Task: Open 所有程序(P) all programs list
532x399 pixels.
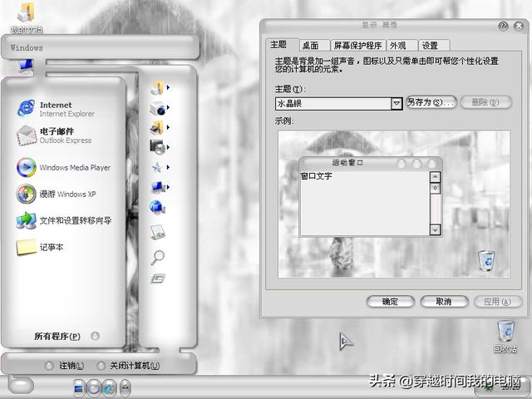Action: coord(66,336)
